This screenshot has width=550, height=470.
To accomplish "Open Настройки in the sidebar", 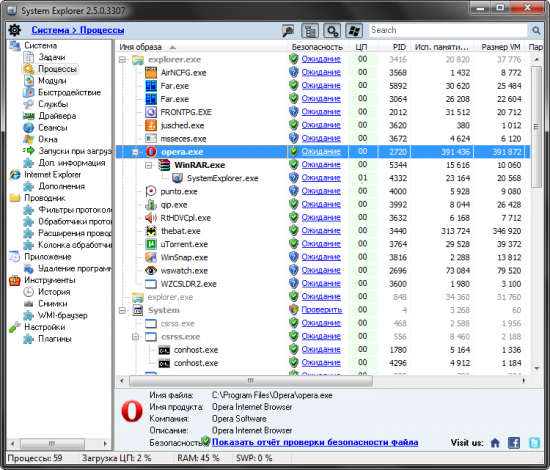I will (x=45, y=327).
